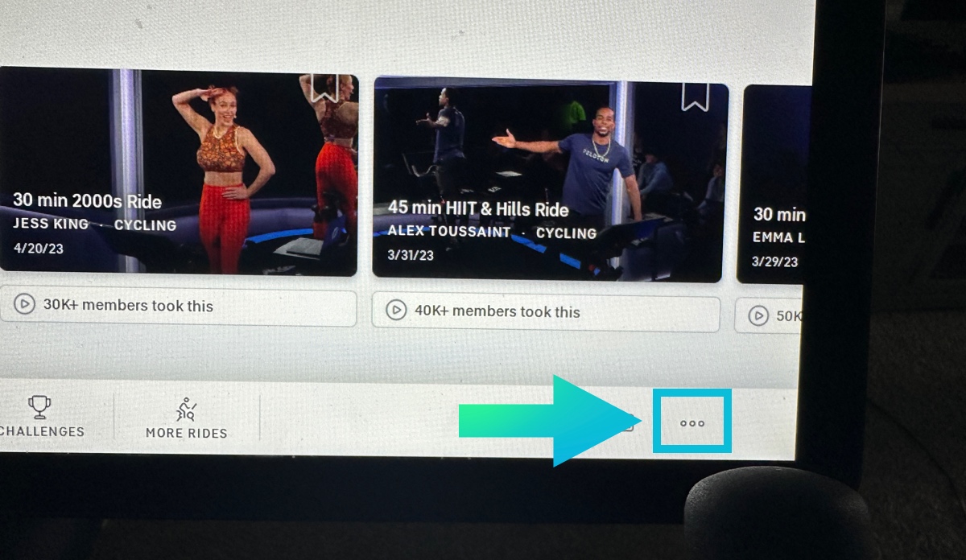
Task: Tap the trophy icon for Challenges
Action: tap(39, 408)
